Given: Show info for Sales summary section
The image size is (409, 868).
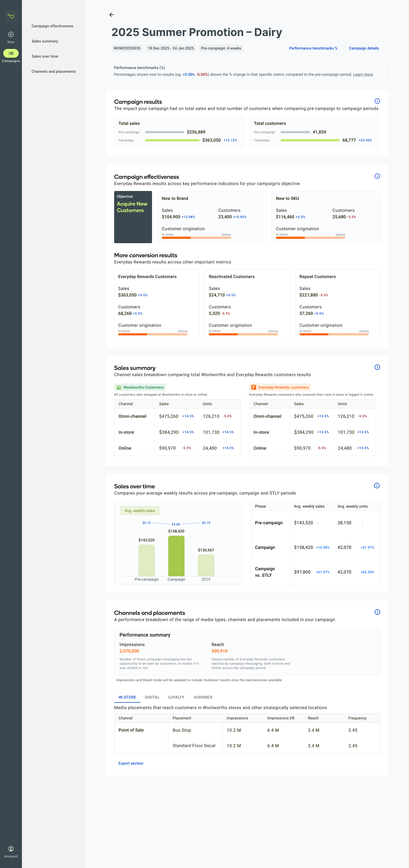Looking at the screenshot, I should (x=377, y=367).
